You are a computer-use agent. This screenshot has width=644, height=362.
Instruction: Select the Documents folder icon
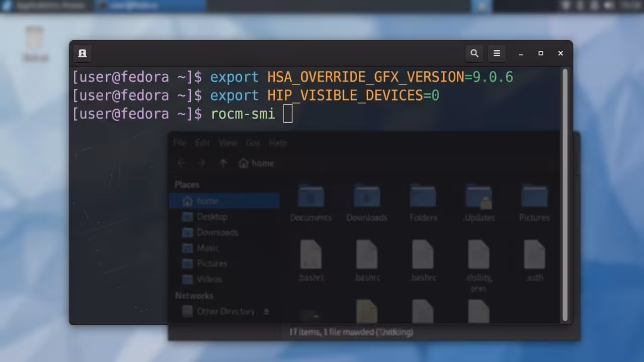311,196
